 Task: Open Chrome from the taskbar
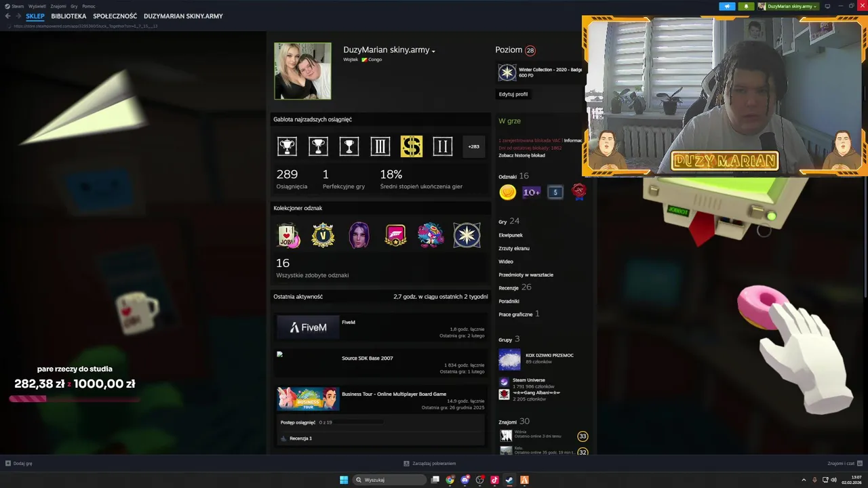(450, 480)
